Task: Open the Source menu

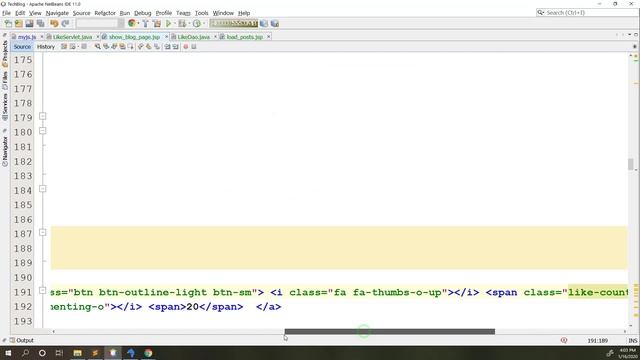Action: coord(81,13)
